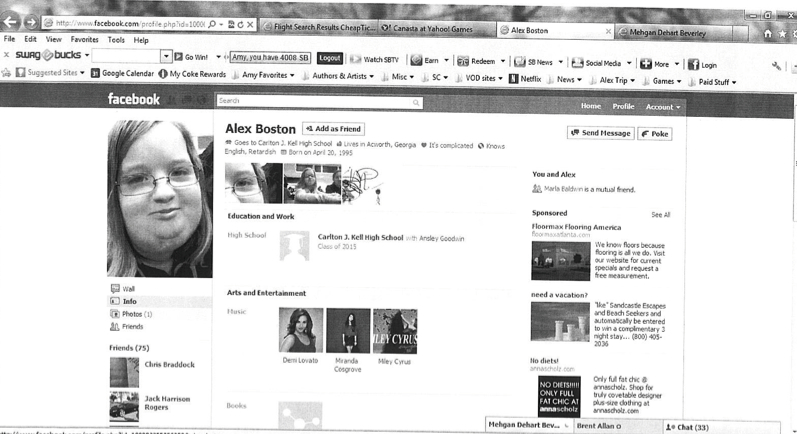Click the Social Media toolbar icon
The height and width of the screenshot is (434, 797).
577,63
